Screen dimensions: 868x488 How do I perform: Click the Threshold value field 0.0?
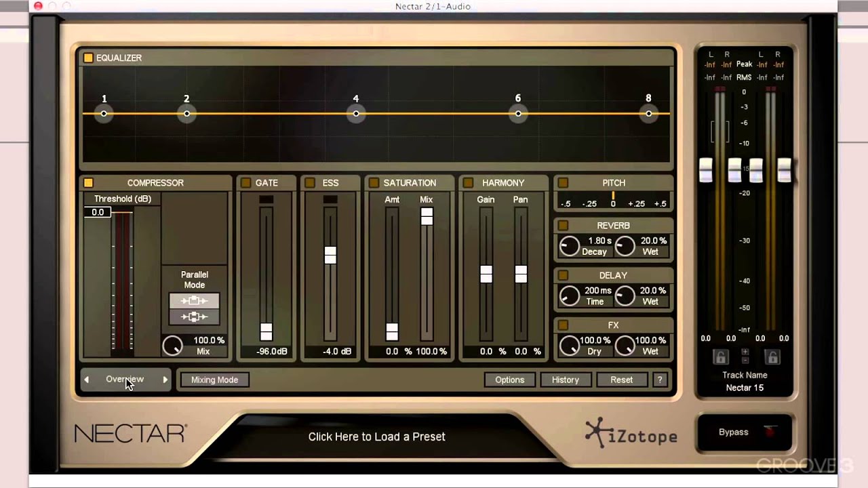[x=98, y=212]
